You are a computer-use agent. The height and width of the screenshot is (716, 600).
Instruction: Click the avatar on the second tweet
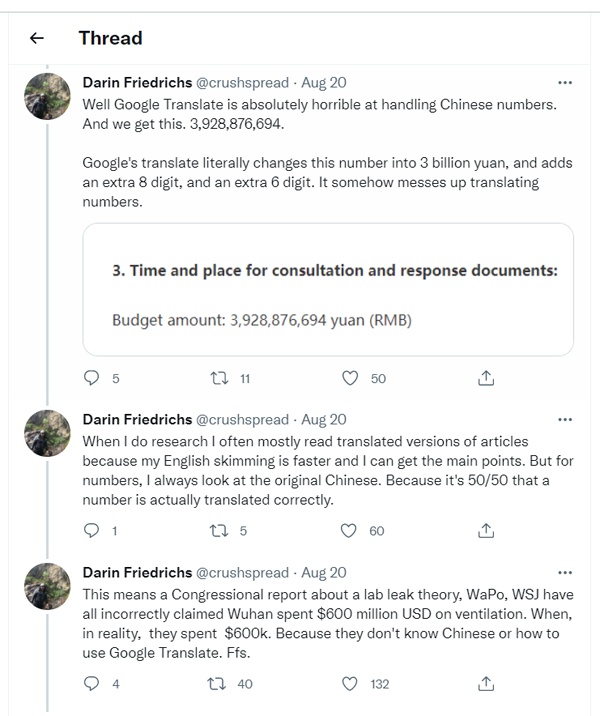coord(47,433)
